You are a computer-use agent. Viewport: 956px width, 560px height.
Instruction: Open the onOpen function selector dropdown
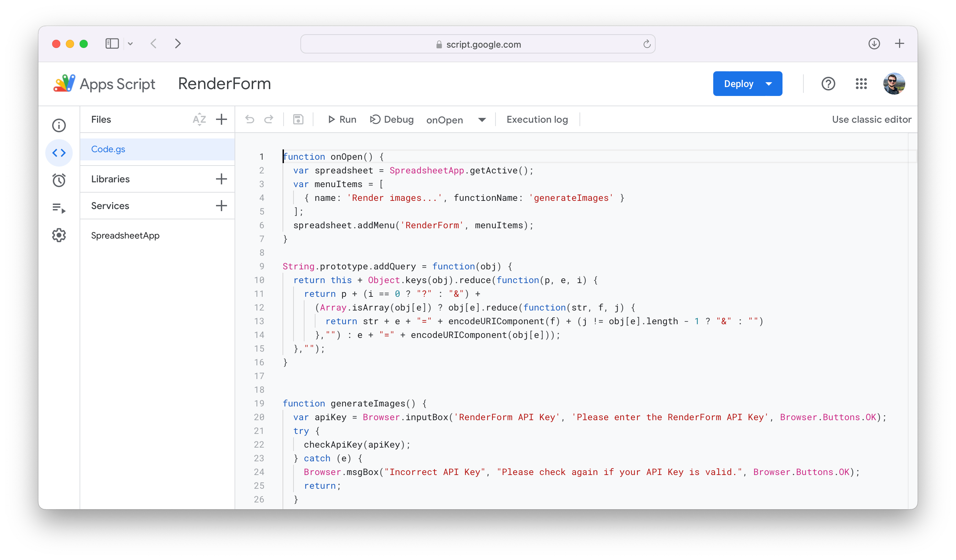point(456,120)
